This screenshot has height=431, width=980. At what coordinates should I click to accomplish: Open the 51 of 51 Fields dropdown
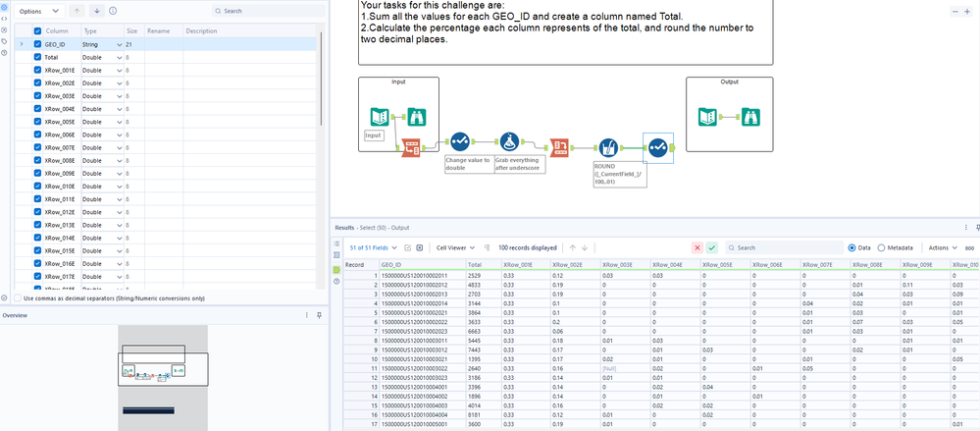pyautogui.click(x=373, y=247)
